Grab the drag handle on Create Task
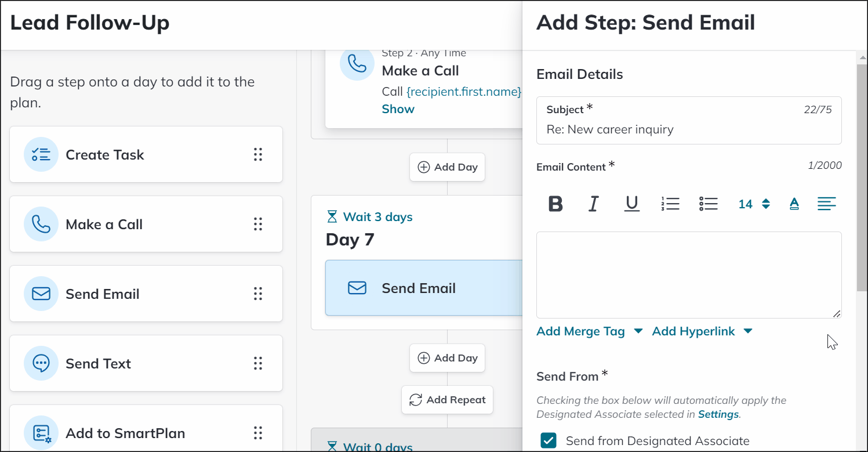The image size is (868, 452). pos(258,154)
